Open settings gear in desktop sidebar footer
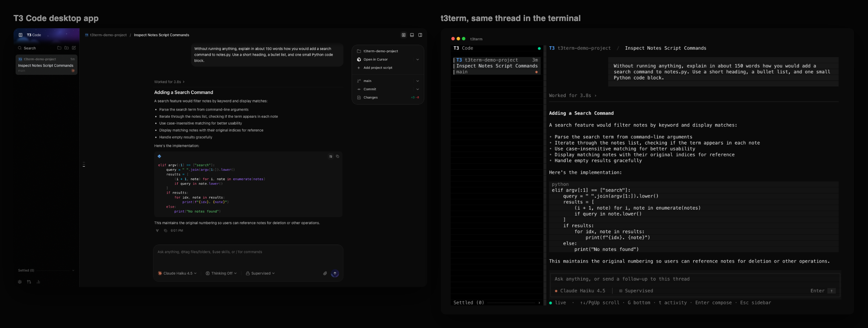 (20, 282)
